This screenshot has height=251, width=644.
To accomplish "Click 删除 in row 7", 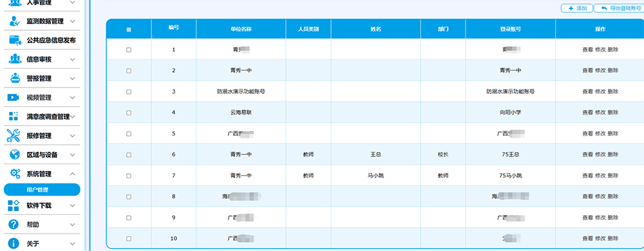I will tap(613, 176).
